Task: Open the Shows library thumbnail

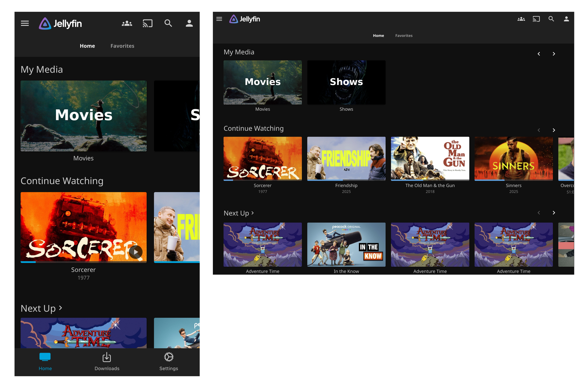Action: pos(346,83)
